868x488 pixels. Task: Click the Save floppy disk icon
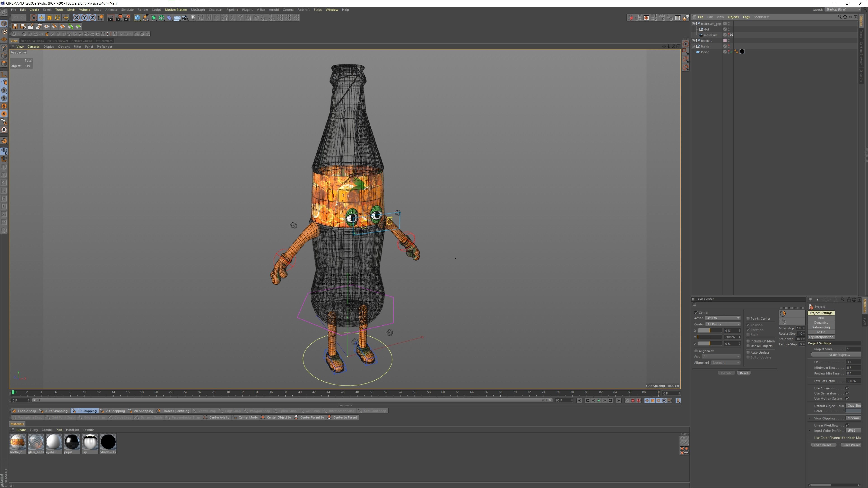click(15, 26)
